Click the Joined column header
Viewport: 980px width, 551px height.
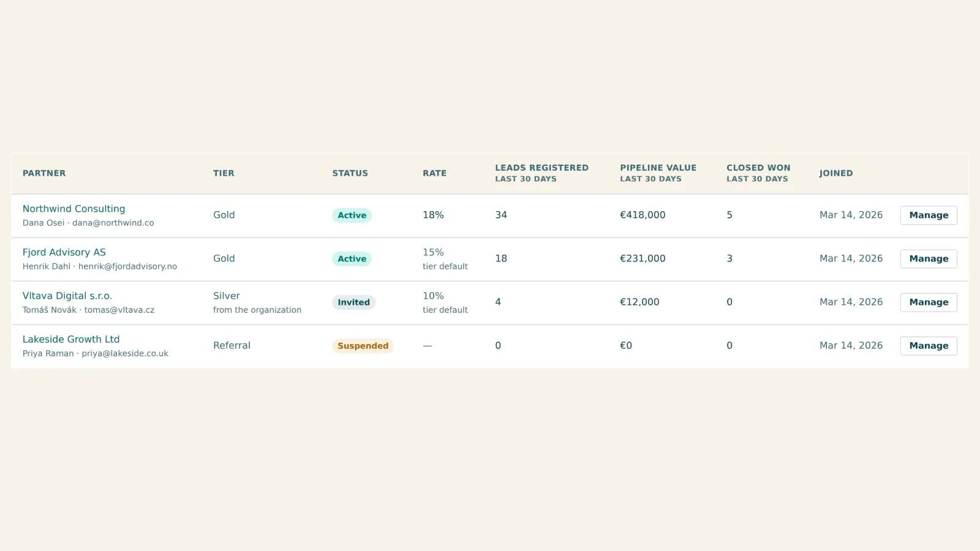836,173
